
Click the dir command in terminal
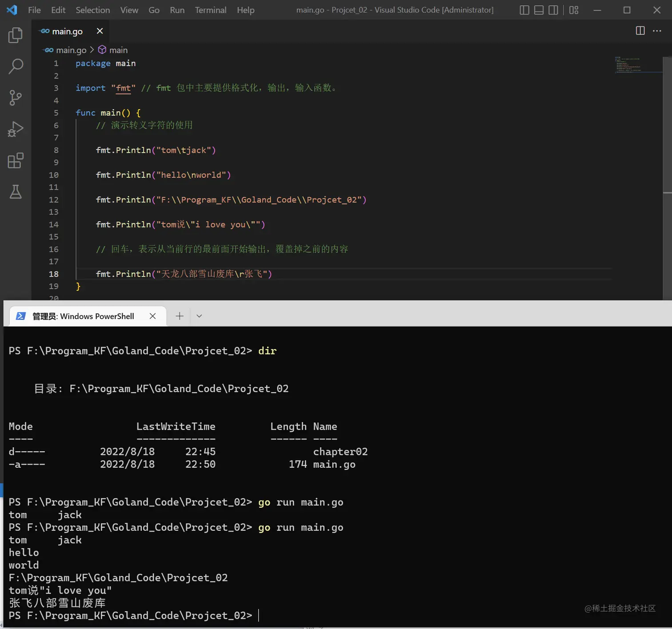267,351
